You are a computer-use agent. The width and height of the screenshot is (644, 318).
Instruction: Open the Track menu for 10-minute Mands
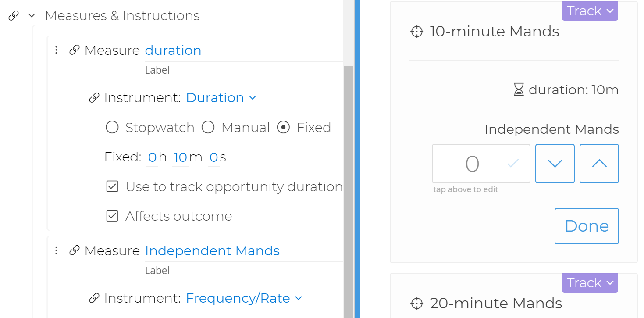(590, 11)
